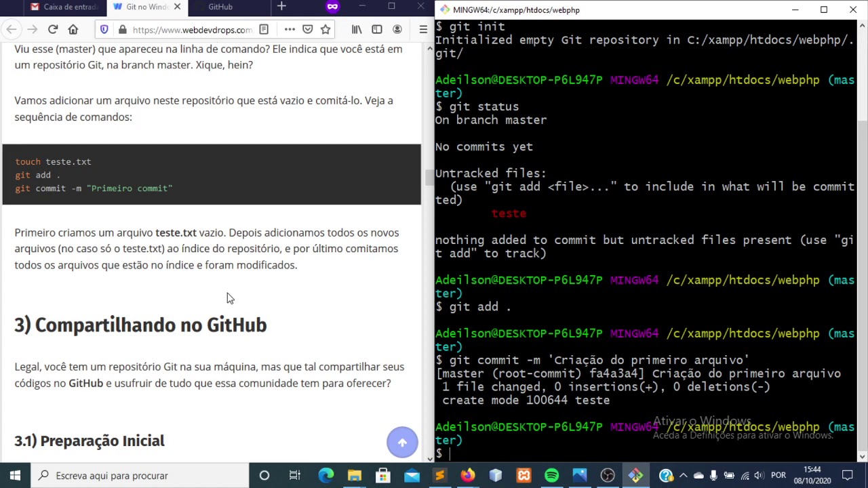This screenshot has width=868, height=488.
Task: Open Spotify from taskbar
Action: (551, 476)
